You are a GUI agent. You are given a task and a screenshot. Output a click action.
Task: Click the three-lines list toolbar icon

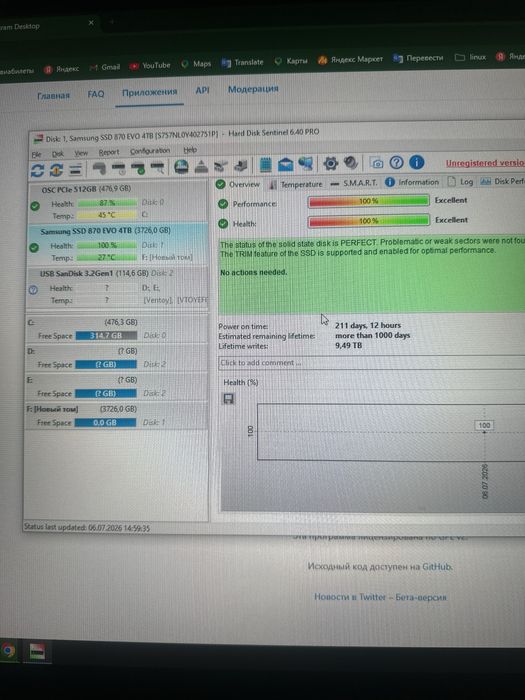(x=75, y=169)
